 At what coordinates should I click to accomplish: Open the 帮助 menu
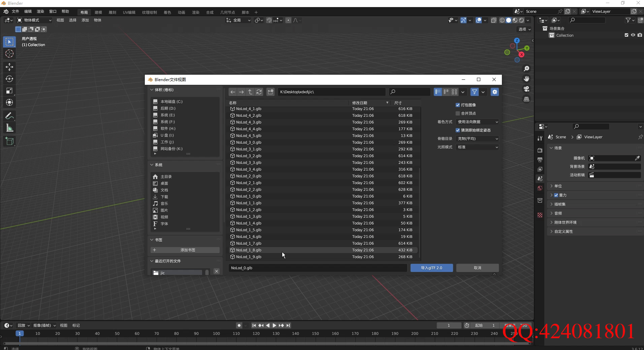pos(65,11)
